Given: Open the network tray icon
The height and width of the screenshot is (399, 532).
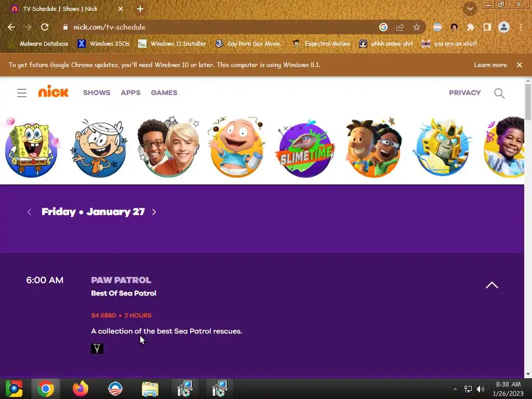Looking at the screenshot, I should (x=468, y=389).
